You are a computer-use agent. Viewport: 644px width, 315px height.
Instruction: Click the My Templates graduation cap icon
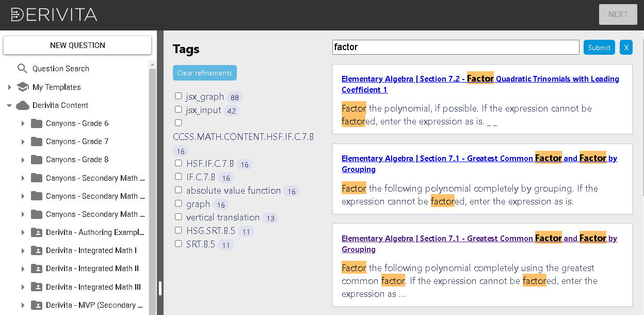23,87
